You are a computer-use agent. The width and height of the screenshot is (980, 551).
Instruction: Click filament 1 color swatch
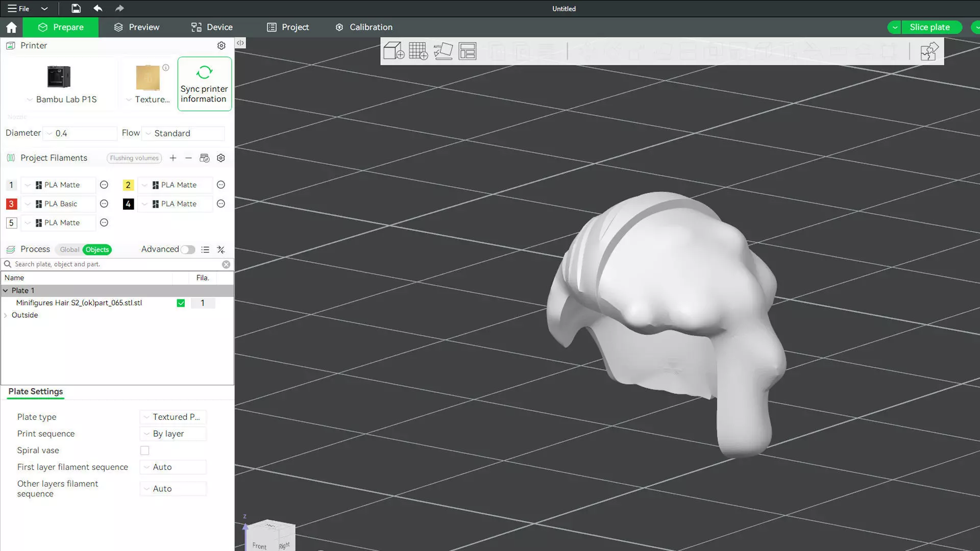tap(11, 185)
